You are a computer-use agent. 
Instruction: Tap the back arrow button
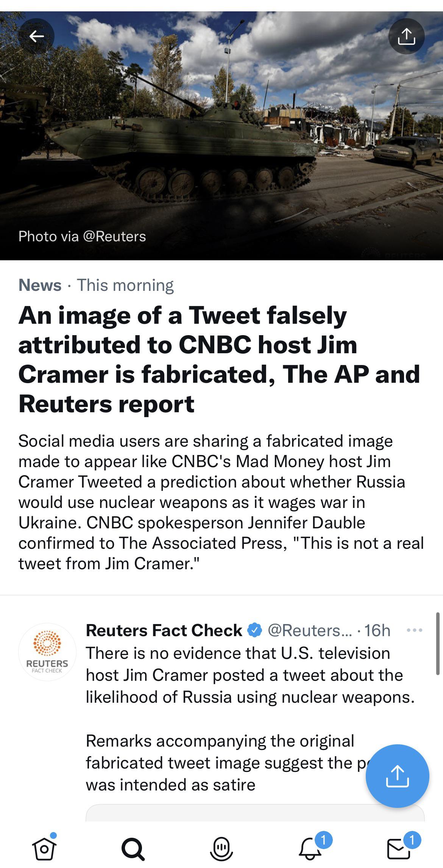(x=36, y=36)
